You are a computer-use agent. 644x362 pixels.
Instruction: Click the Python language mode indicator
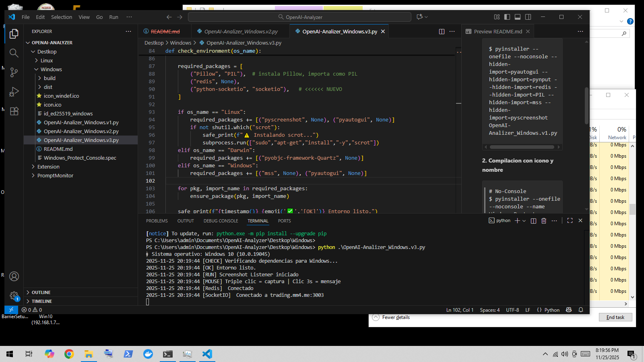(x=552, y=310)
